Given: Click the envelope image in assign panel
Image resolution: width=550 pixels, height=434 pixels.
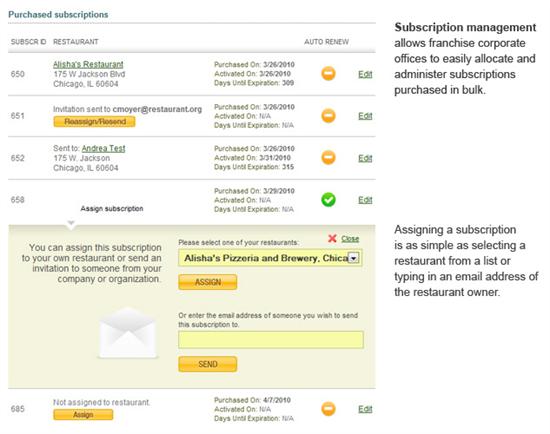Looking at the screenshot, I should [x=128, y=333].
